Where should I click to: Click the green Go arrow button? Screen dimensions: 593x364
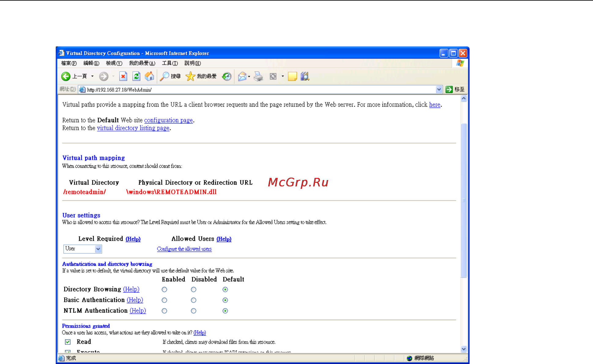point(449,90)
